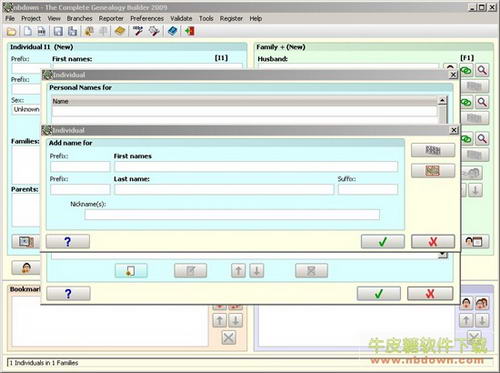Click the second green eye icon in Family panel
Viewport: 500px width, 373px height.
point(466,102)
